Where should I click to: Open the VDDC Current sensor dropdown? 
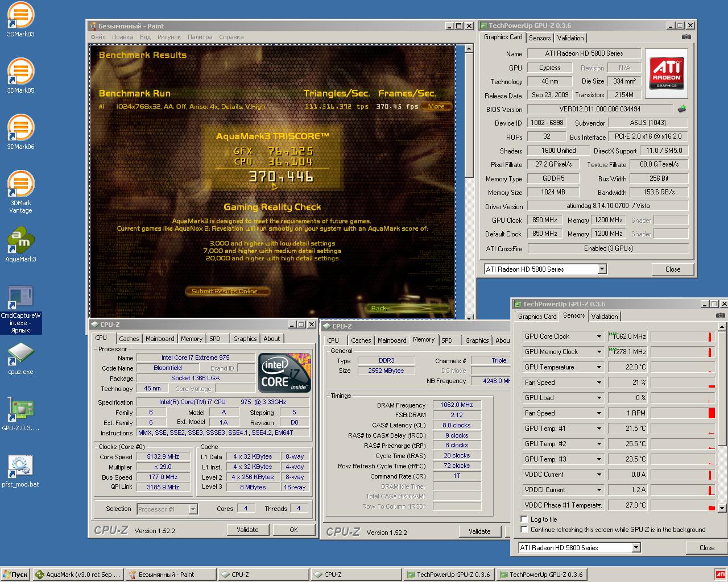(599, 475)
